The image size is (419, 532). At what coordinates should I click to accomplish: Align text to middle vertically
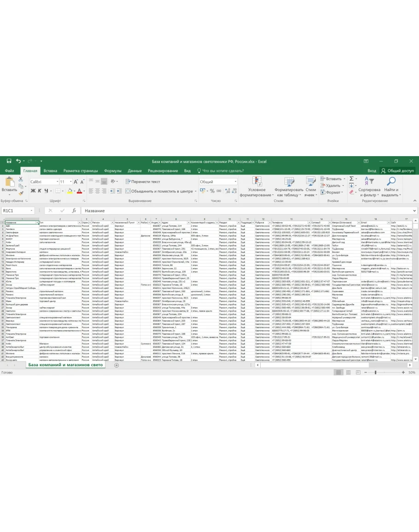[x=97, y=181]
